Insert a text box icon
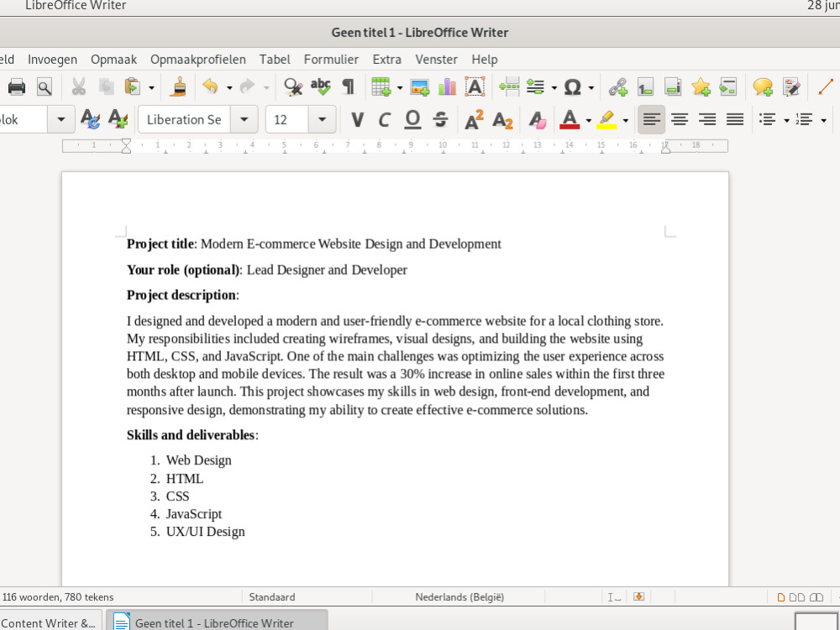 point(475,87)
